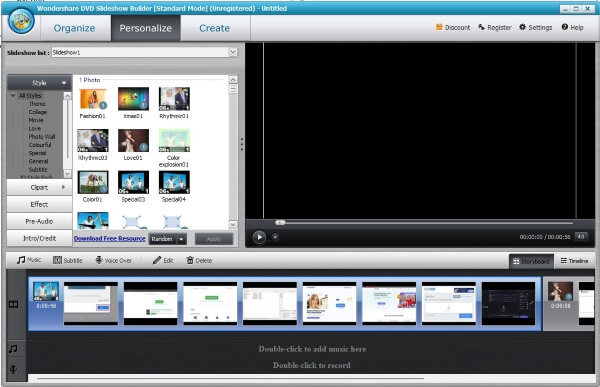
Task: Click the Random button
Action: (x=162, y=239)
